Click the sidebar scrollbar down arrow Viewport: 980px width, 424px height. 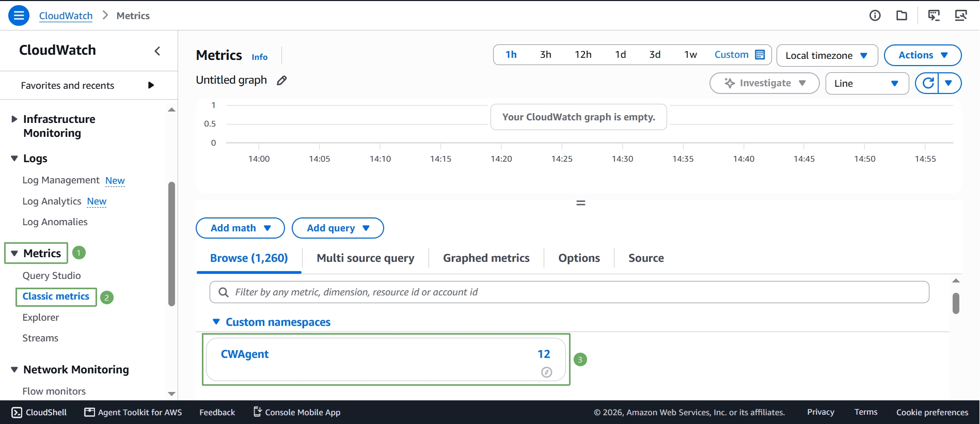[x=172, y=394]
